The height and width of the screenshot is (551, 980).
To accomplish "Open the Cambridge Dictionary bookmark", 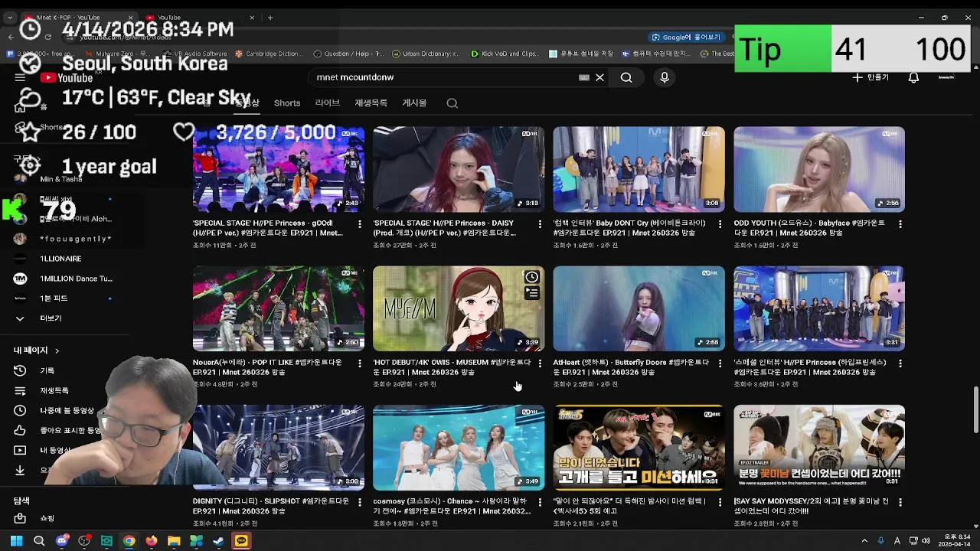I will point(269,54).
